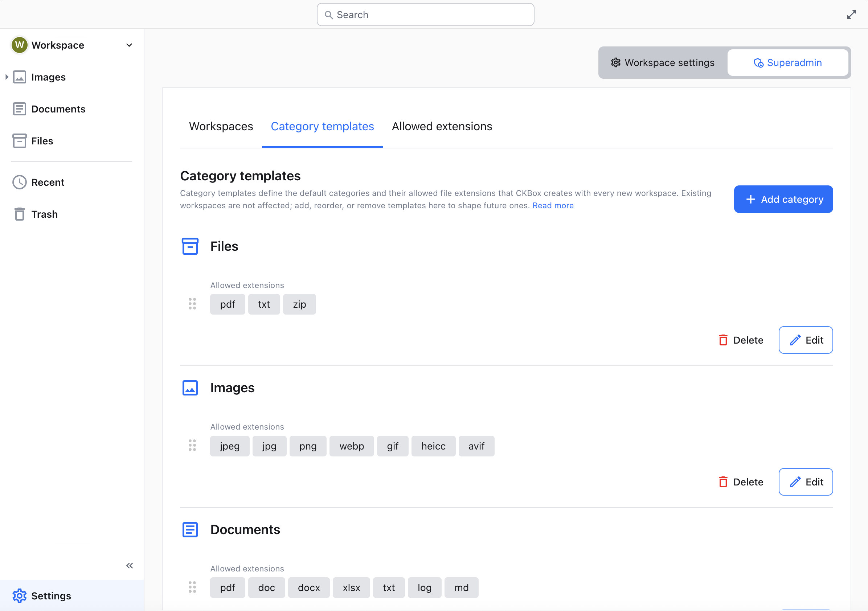Click the avif extension tag
This screenshot has height=611, width=868.
477,446
